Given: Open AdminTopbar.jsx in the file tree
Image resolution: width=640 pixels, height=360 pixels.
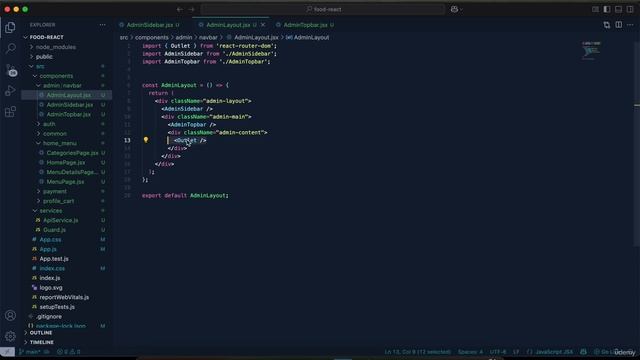Looking at the screenshot, I should [69, 114].
